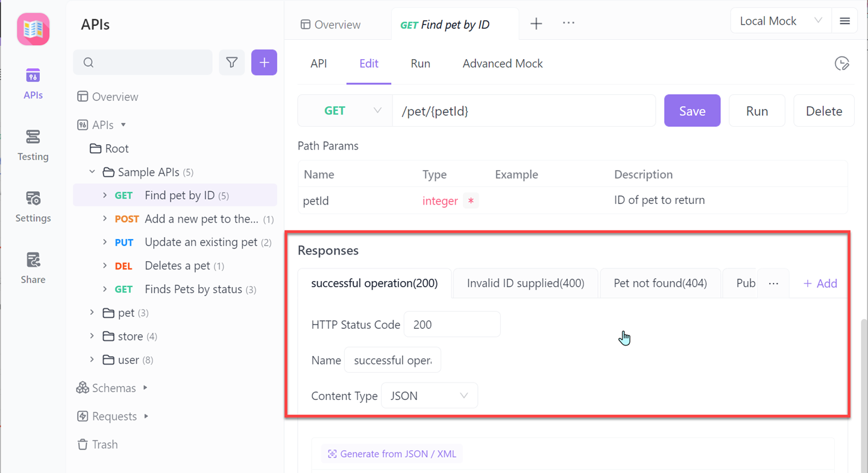Viewport: 868px width, 473px height.
Task: Click the Save button
Action: 692,111
